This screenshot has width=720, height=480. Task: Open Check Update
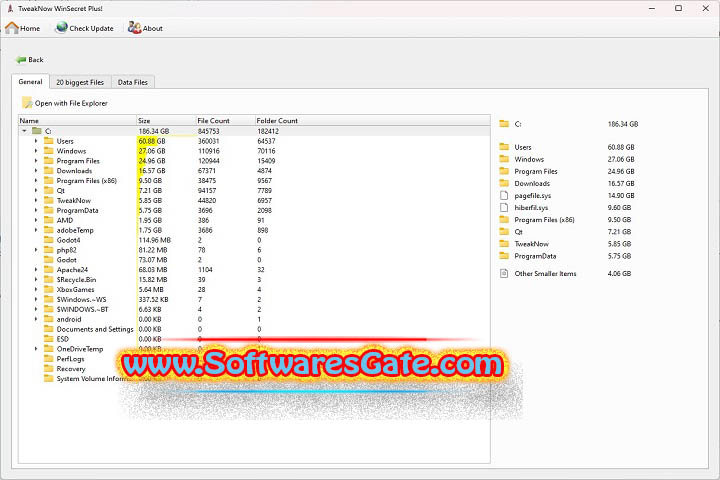[84, 28]
